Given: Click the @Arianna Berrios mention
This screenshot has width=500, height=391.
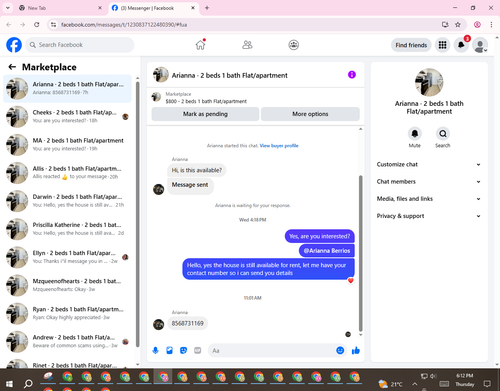Looking at the screenshot, I should point(327,251).
